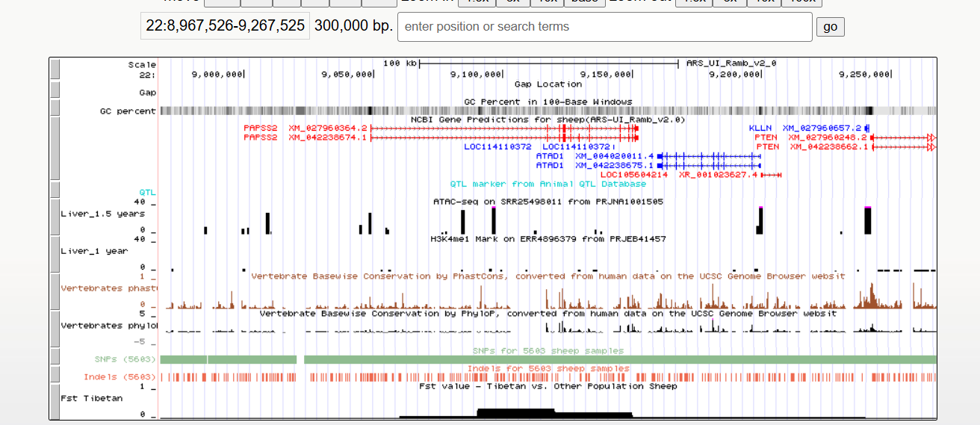The width and height of the screenshot is (980, 425).
Task: Open PAPSS2 transcript XM_027960364.2
Action: [328, 128]
